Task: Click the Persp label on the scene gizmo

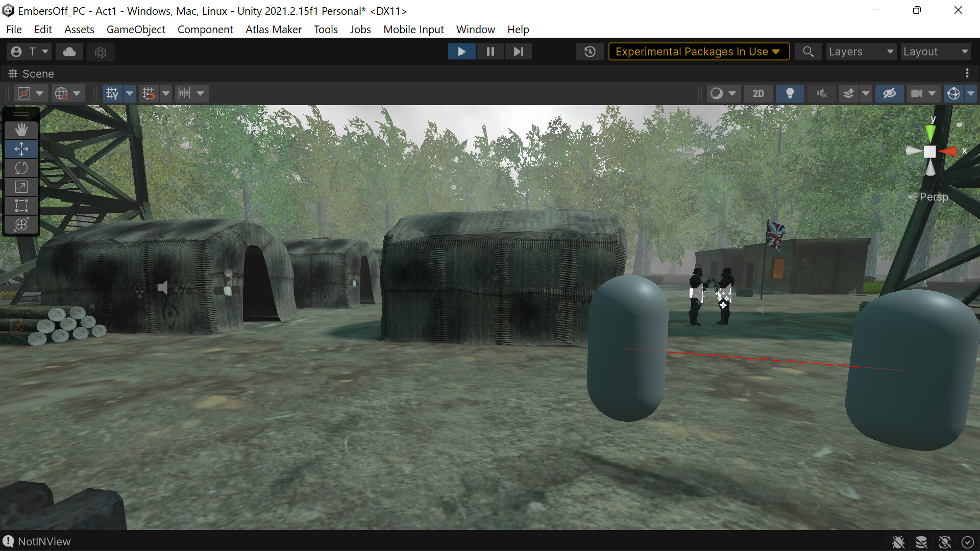Action: tap(934, 196)
